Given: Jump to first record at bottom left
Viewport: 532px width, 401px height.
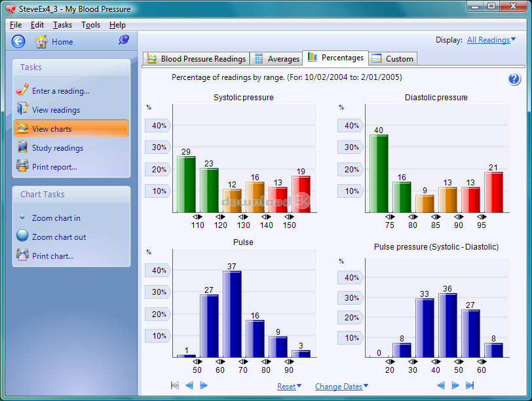Looking at the screenshot, I should click(x=175, y=386).
